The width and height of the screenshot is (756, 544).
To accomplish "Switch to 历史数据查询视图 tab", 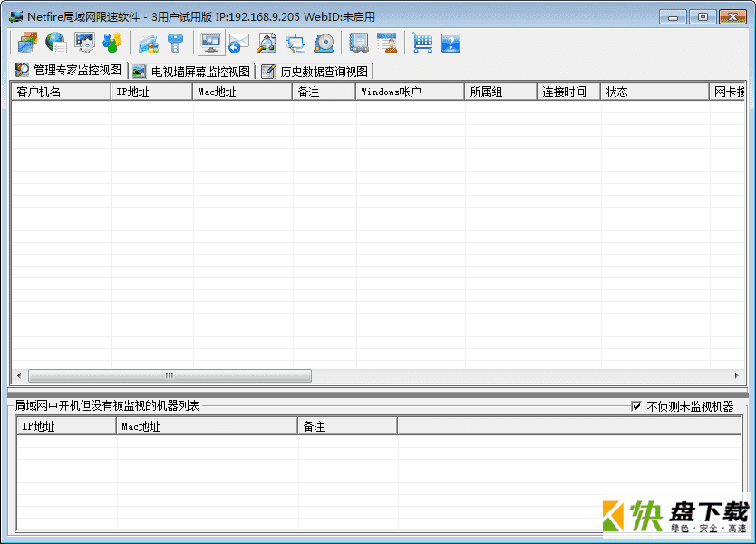I will click(x=315, y=72).
